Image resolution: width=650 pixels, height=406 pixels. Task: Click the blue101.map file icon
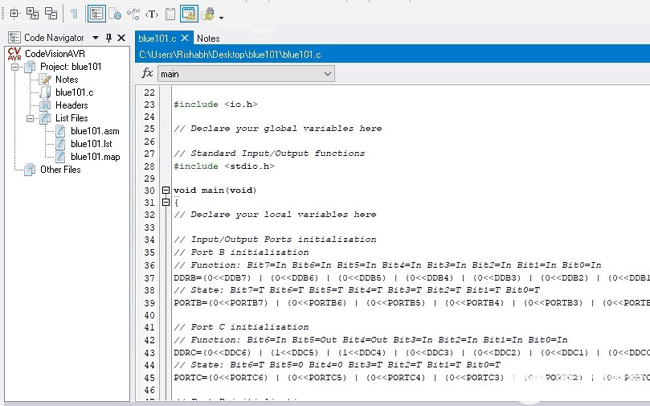pos(61,157)
